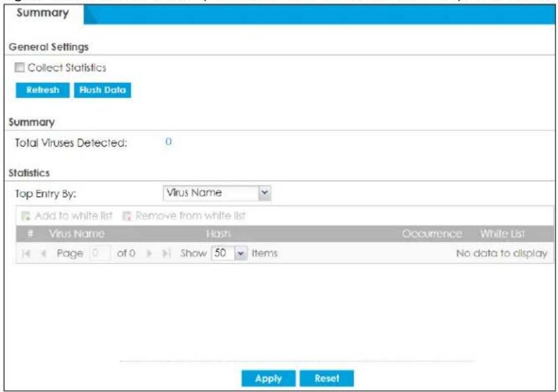Click the Page number input field

[x=100, y=253]
